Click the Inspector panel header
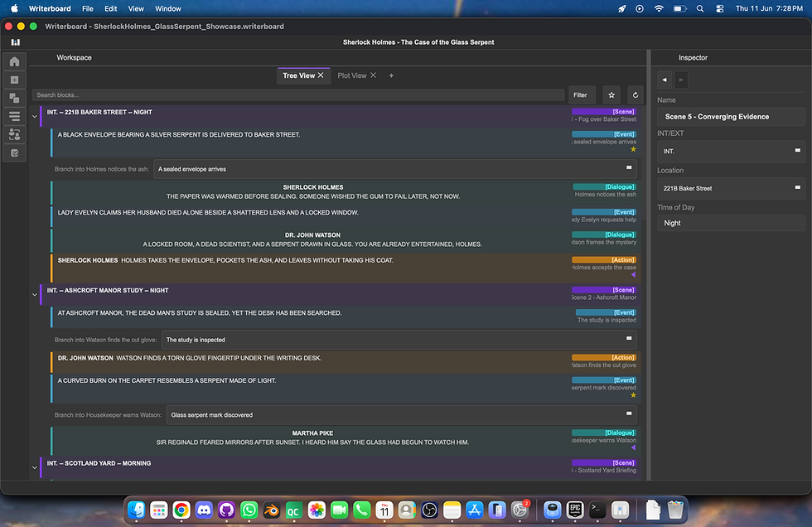 pos(693,57)
